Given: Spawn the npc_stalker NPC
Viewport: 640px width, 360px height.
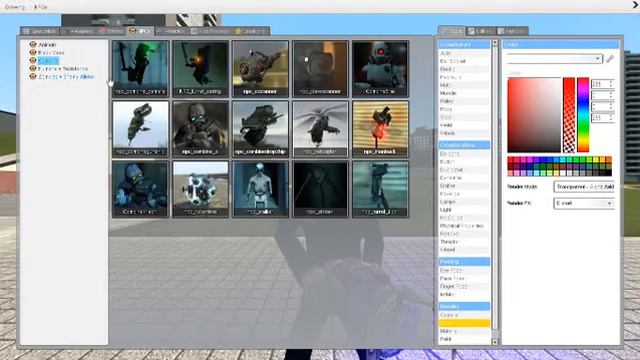Looking at the screenshot, I should [x=260, y=189].
